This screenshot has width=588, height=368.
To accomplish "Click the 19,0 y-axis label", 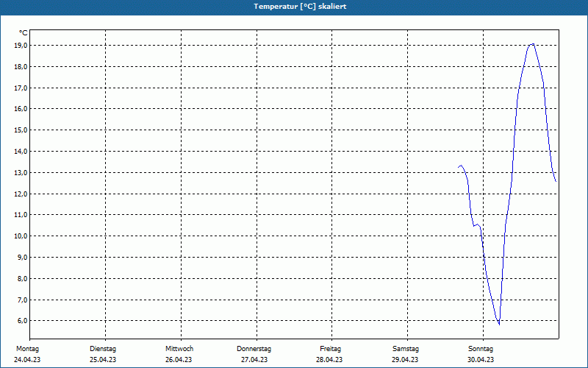I will [21, 46].
